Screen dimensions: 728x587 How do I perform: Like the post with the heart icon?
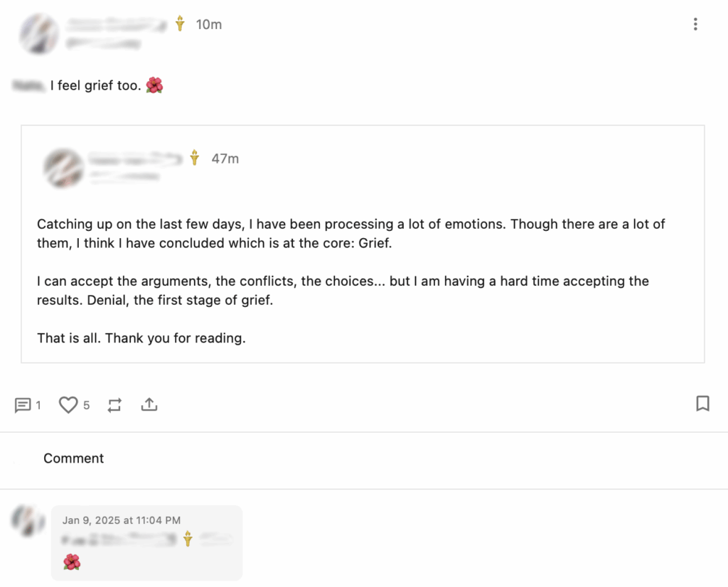pos(68,405)
